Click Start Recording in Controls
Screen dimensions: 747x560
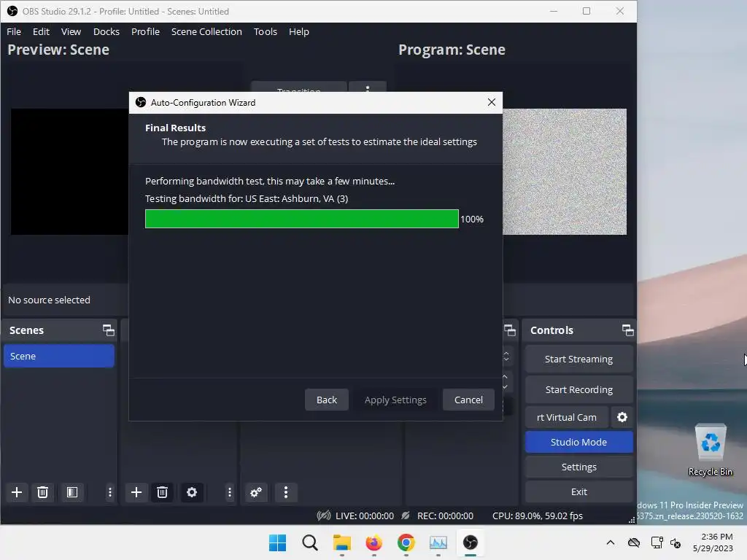[578, 389]
